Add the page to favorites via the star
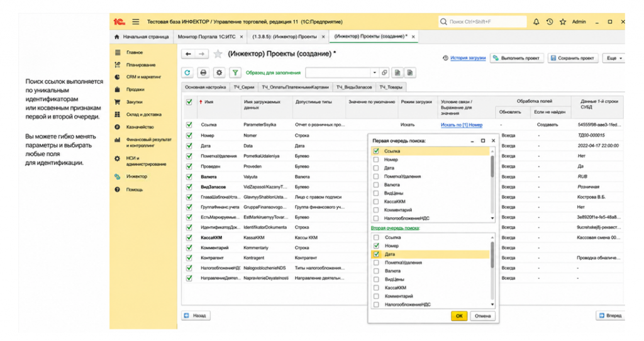Viewport: 644px width, 341px height. [218, 54]
